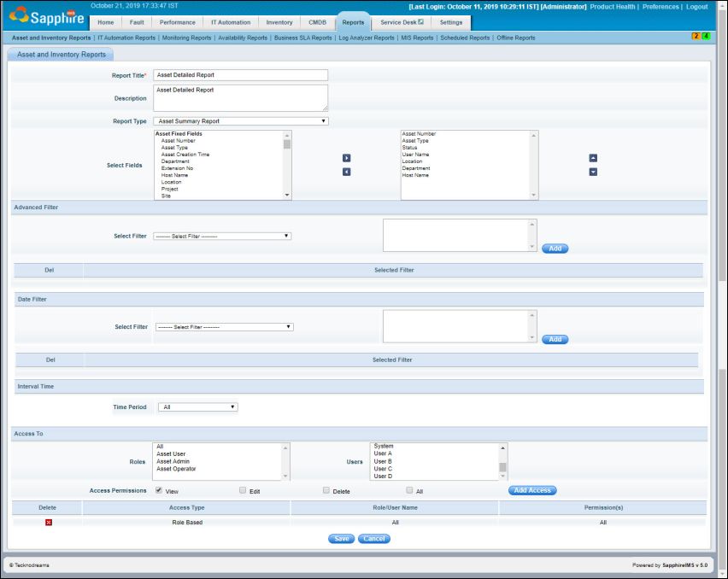
Task: Move selected field down with the down arrow
Action: pyautogui.click(x=593, y=172)
